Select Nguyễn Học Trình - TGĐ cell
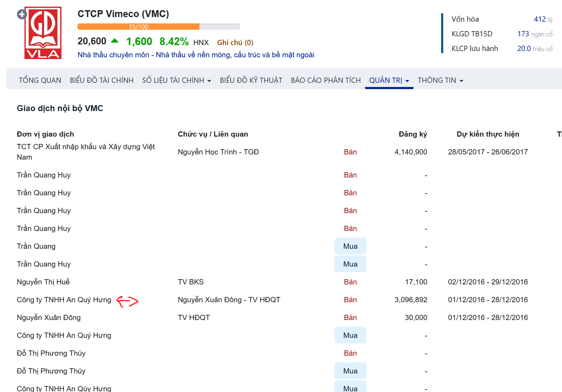This screenshot has width=562, height=392. [218, 152]
